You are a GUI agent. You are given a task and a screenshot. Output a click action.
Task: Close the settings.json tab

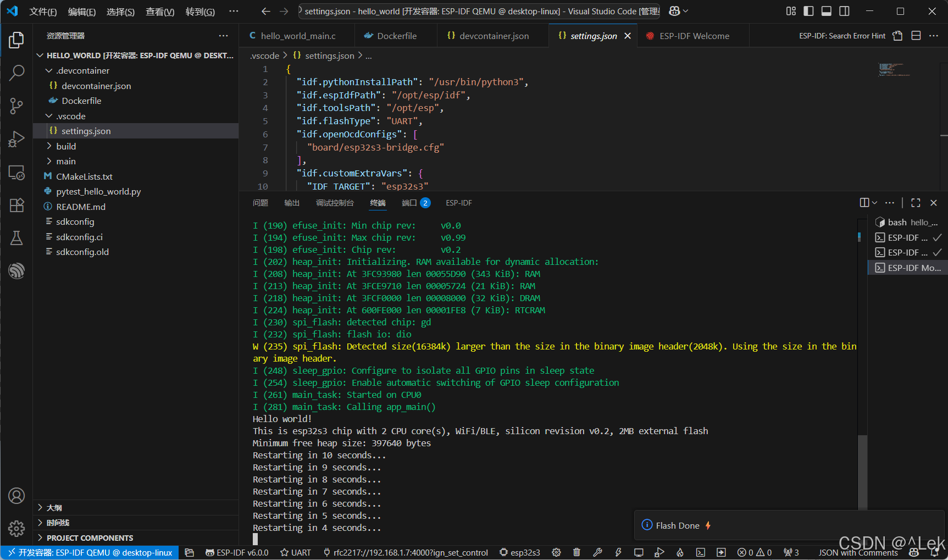pyautogui.click(x=628, y=36)
